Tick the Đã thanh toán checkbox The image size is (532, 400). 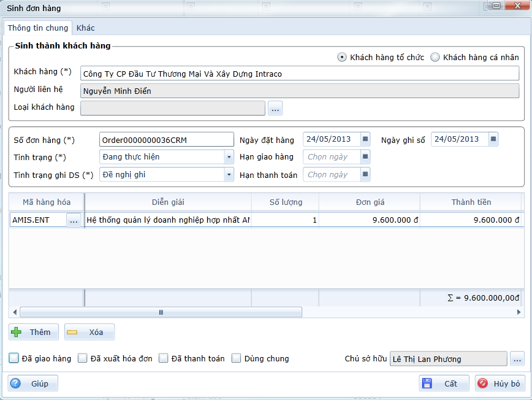164,358
